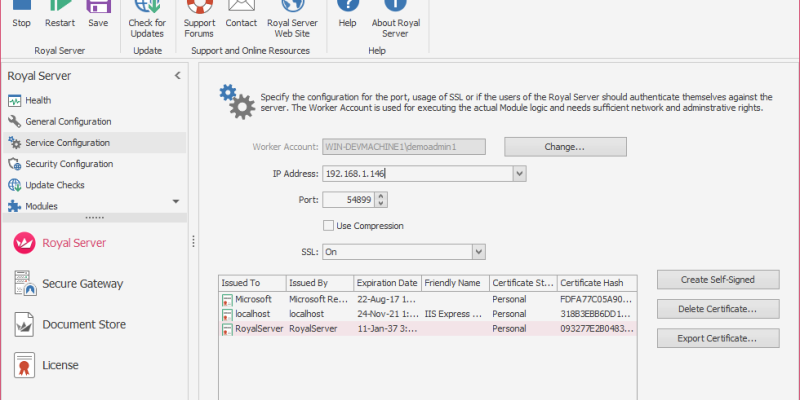Switch to the Secure Gateway section

[82, 284]
